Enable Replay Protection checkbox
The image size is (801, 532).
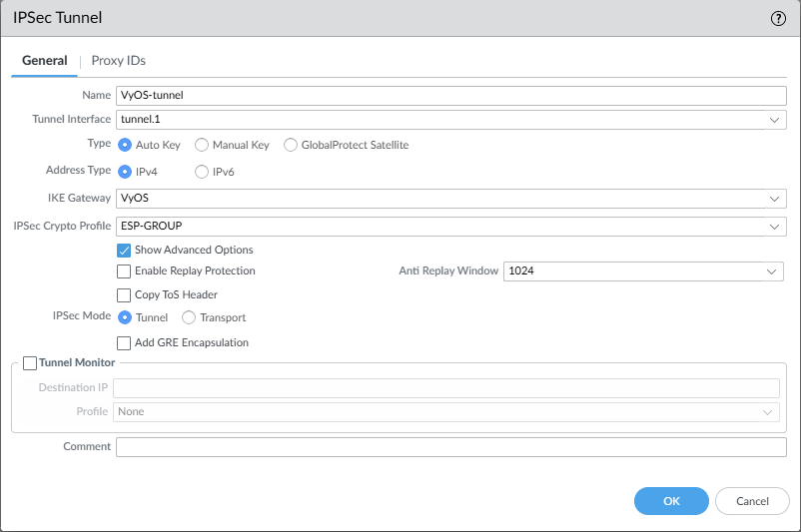click(125, 271)
